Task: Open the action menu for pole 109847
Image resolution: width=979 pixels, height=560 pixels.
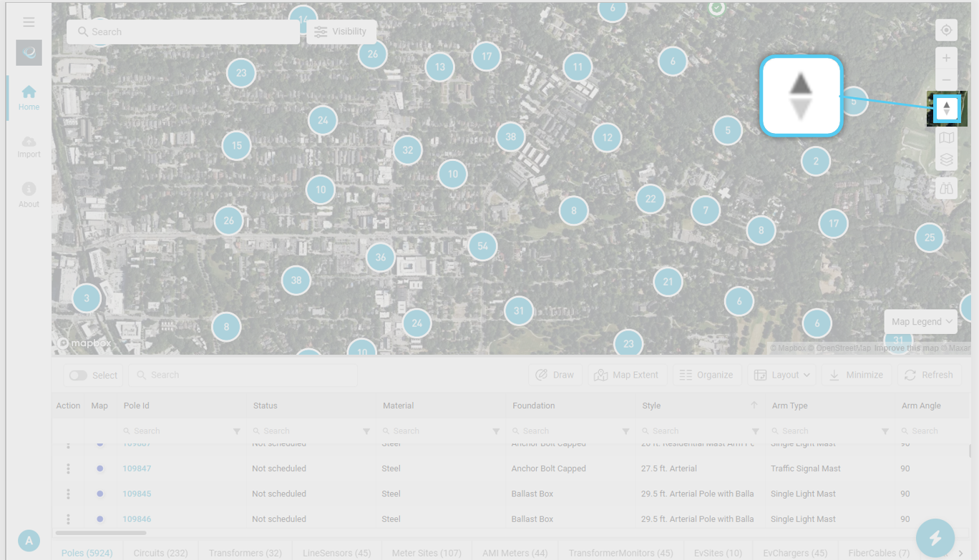Action: pos(68,468)
